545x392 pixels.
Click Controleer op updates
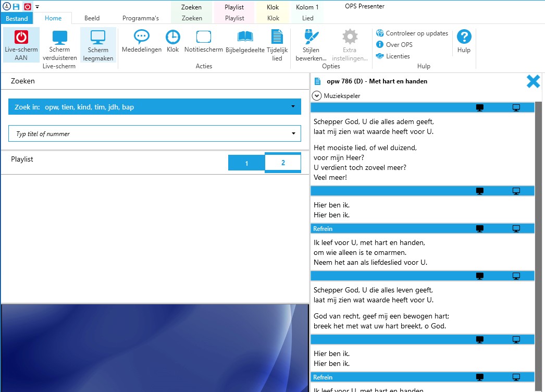point(412,33)
